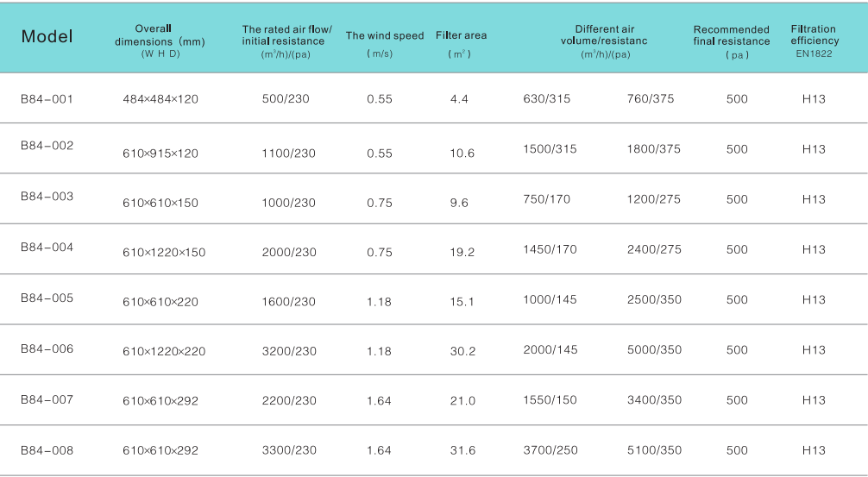Click the wind speed column header
Viewport: 868px width, 477px height.
385,36
